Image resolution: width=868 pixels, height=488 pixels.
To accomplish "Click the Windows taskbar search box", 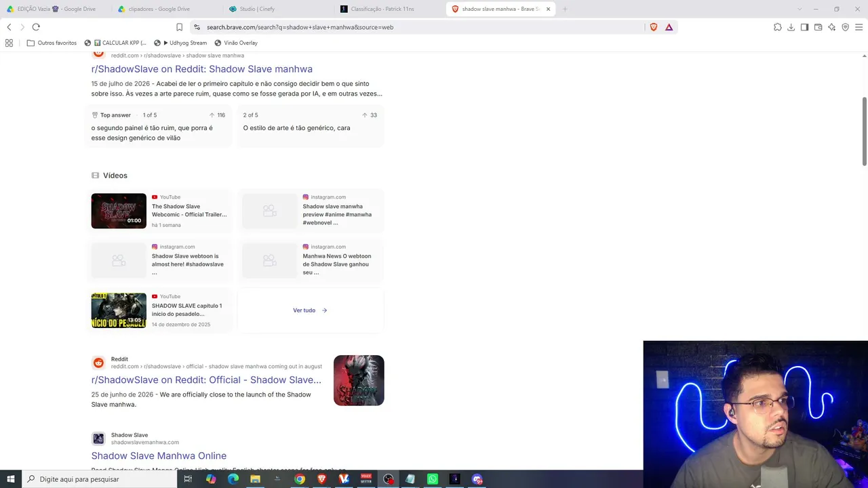I will point(99,479).
